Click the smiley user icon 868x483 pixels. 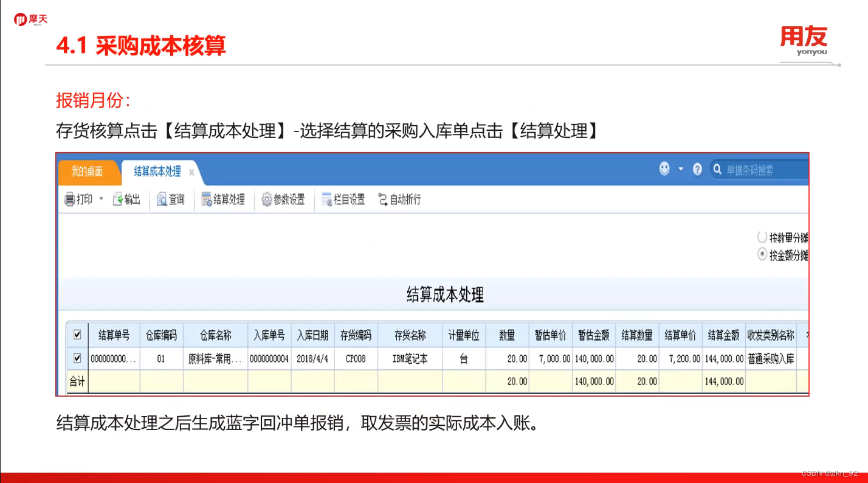point(664,170)
